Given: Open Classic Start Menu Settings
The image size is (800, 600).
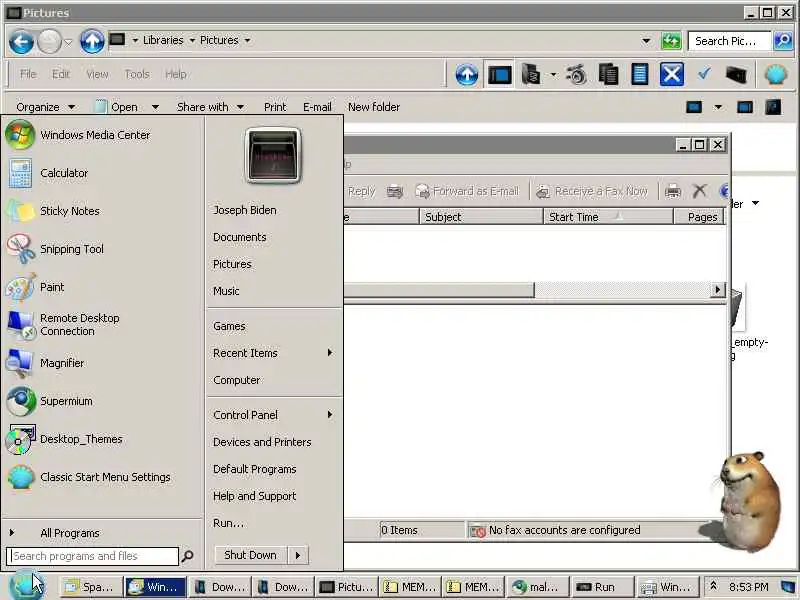Looking at the screenshot, I should 102,477.
